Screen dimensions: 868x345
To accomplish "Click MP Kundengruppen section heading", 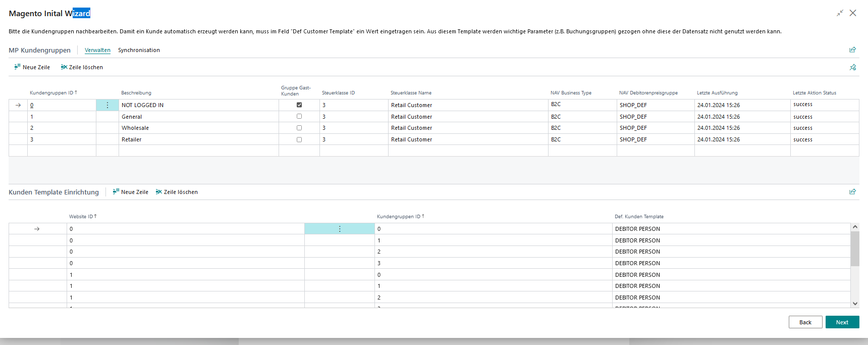I will coord(39,50).
